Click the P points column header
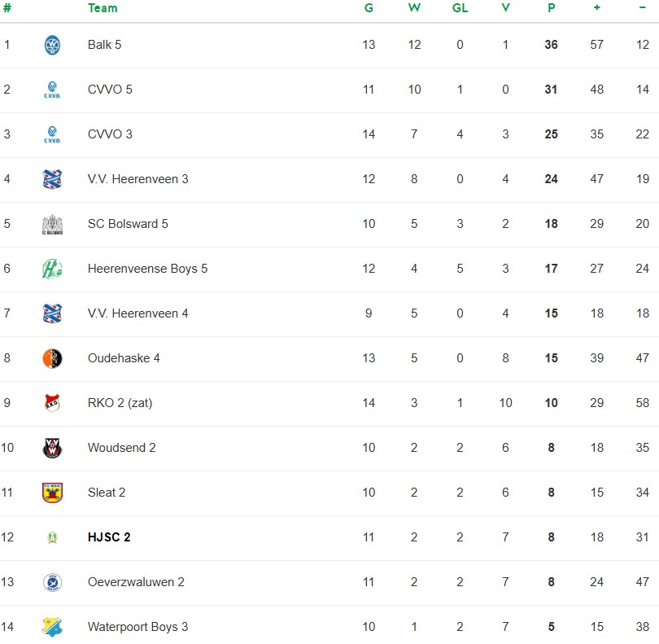The width and height of the screenshot is (659, 644). click(x=551, y=8)
